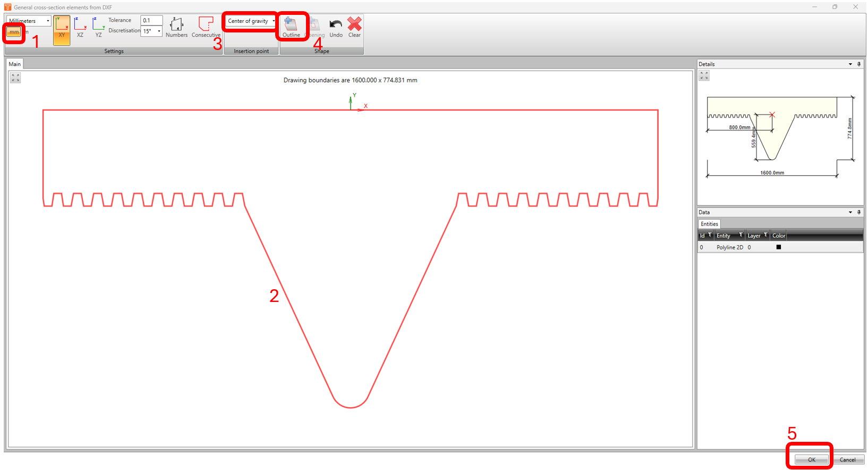Sort by the Color column header
868x470 pixels.
click(779, 236)
